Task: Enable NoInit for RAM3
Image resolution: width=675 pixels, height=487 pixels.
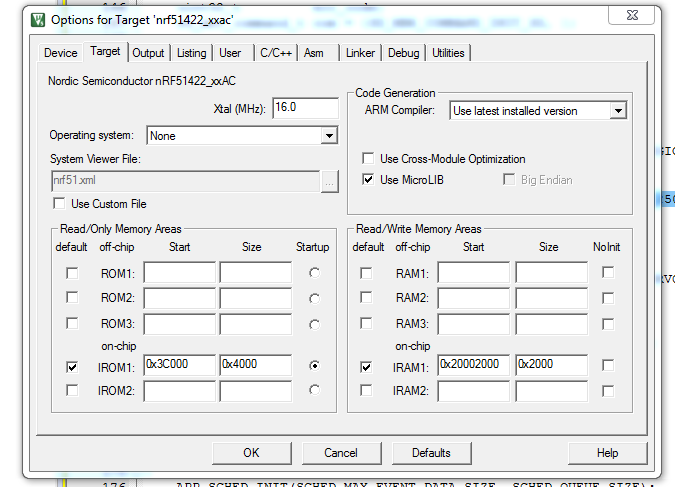Action: [608, 324]
